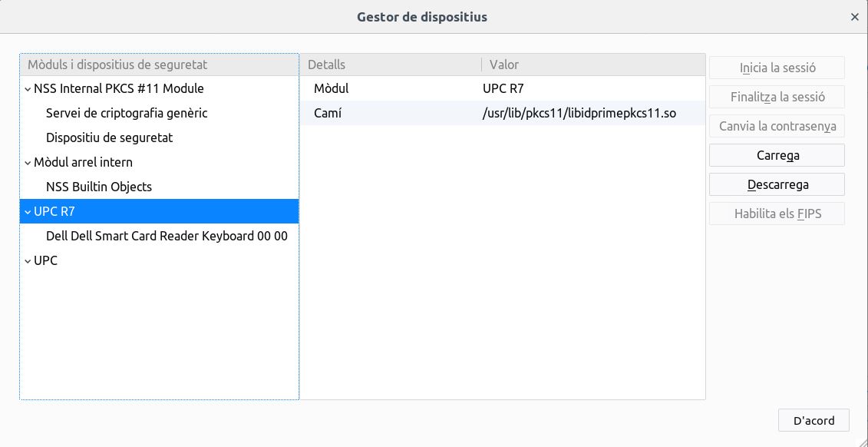
Task: Select the Mòdul details row
Action: 503,89
